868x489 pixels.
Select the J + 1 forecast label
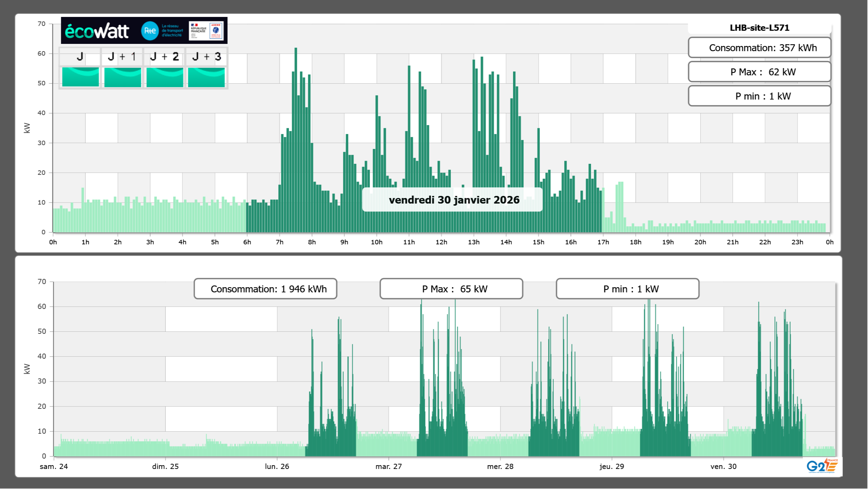[x=122, y=57]
